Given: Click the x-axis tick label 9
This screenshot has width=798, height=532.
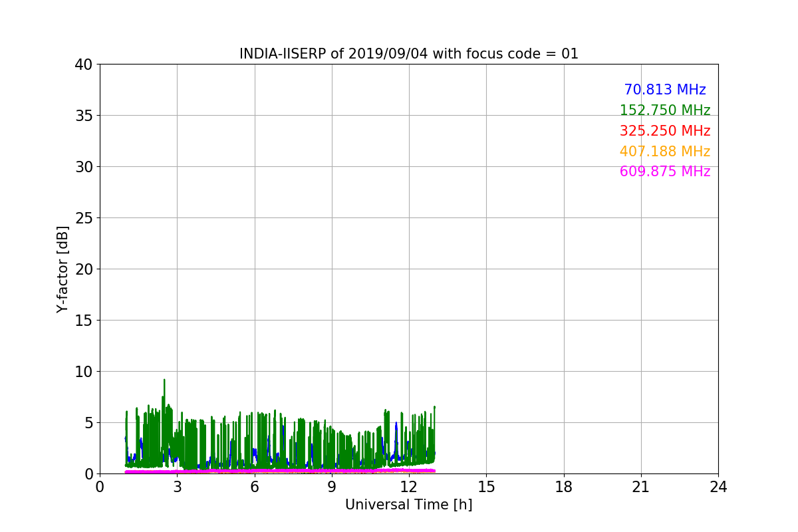Looking at the screenshot, I should (332, 487).
